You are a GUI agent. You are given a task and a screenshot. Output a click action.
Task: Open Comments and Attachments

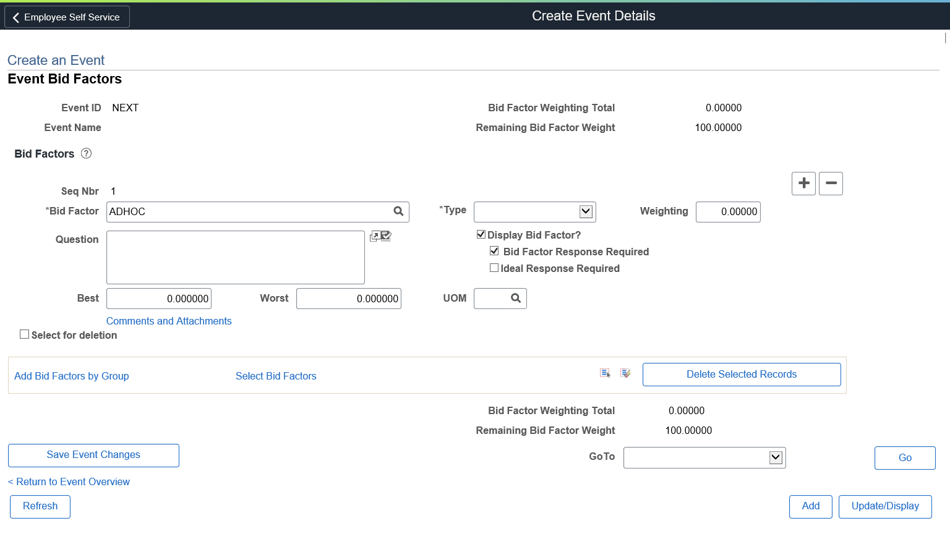pos(168,321)
